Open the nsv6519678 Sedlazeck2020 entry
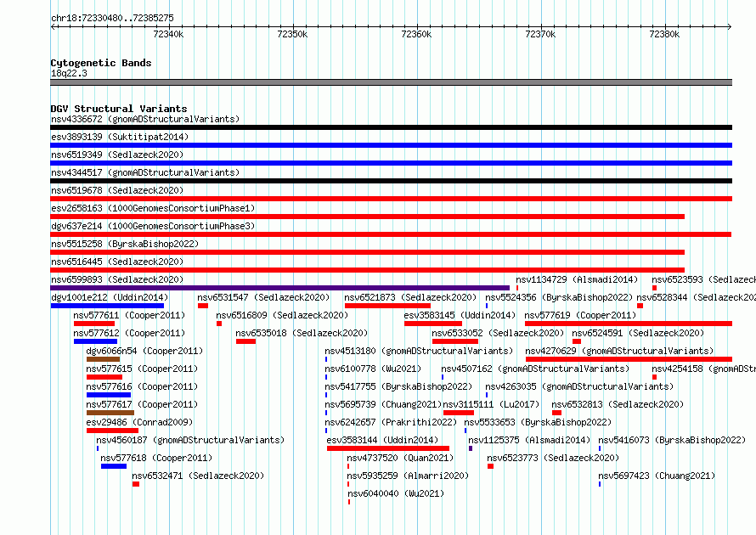 [x=117, y=190]
